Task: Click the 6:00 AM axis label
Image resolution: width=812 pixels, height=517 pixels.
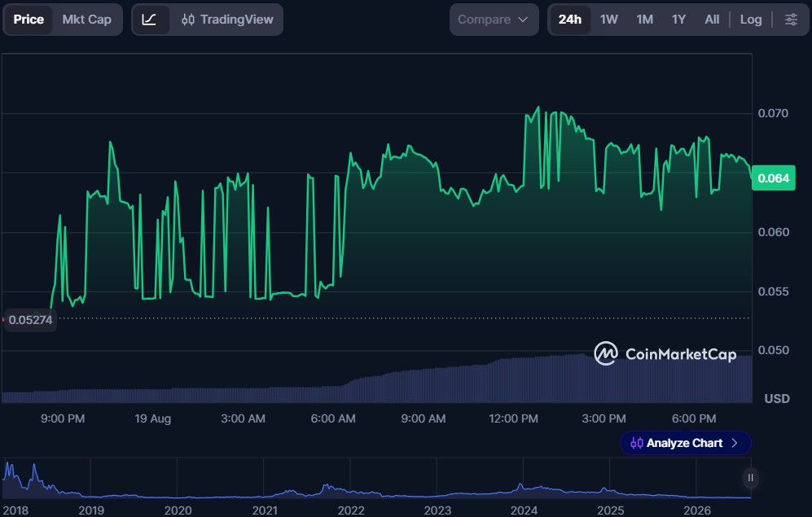Action: point(333,418)
